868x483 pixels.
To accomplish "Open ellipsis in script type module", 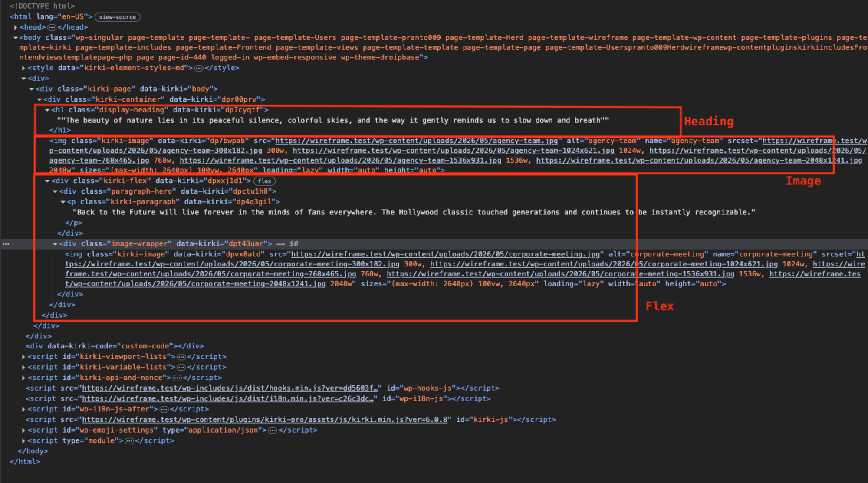I will (x=129, y=440).
